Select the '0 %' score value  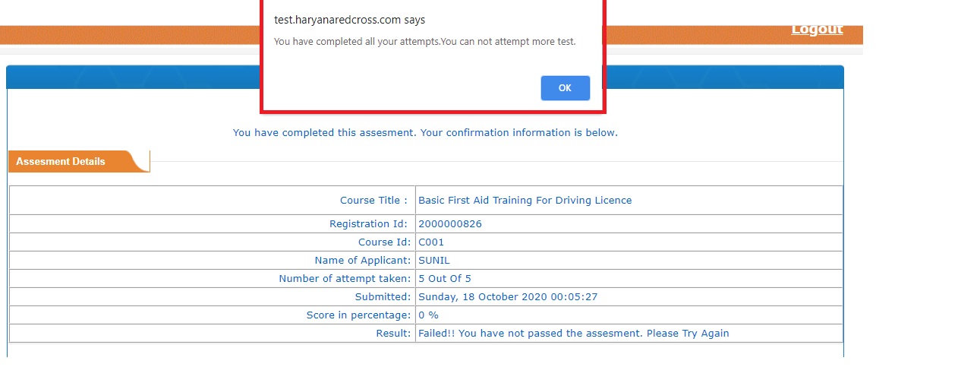429,315
